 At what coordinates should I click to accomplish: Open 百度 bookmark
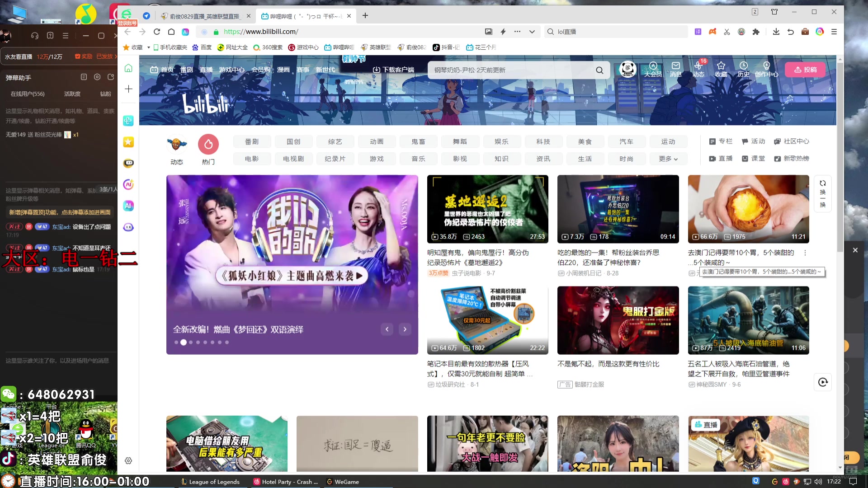[202, 47]
